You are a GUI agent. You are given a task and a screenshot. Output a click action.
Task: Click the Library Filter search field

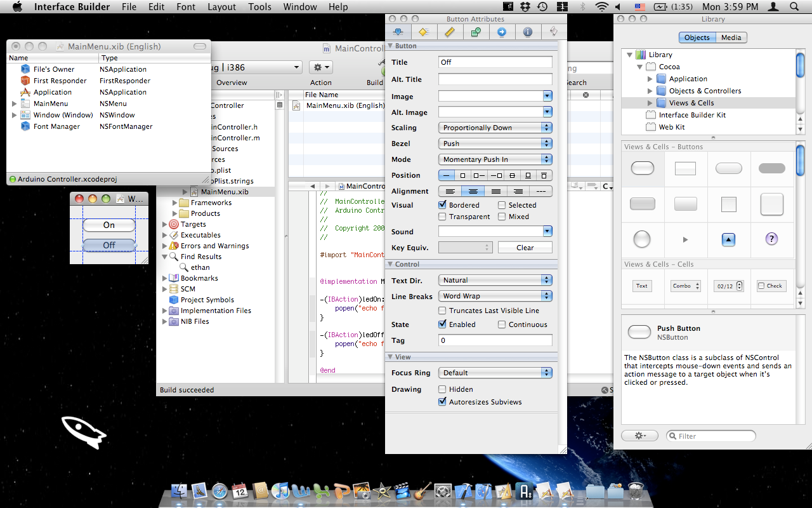[711, 436]
